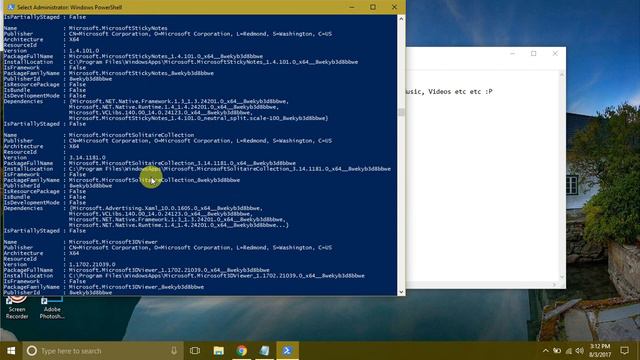Open the taskbar clock showing 3:12 PM
This screenshot has height=360, width=640.
(600, 351)
